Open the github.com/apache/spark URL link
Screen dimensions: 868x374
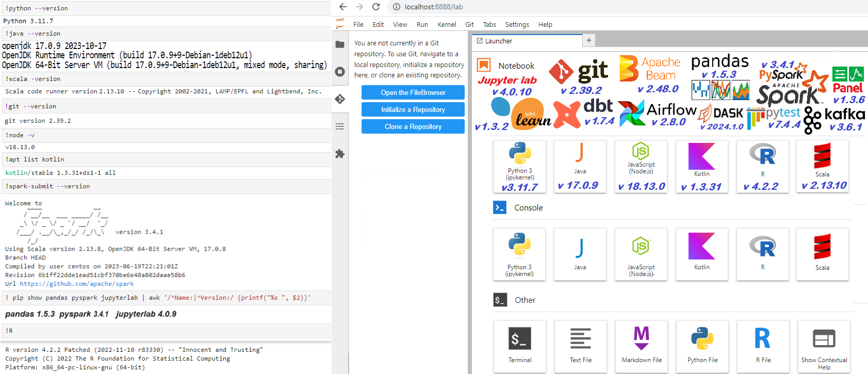77,284
